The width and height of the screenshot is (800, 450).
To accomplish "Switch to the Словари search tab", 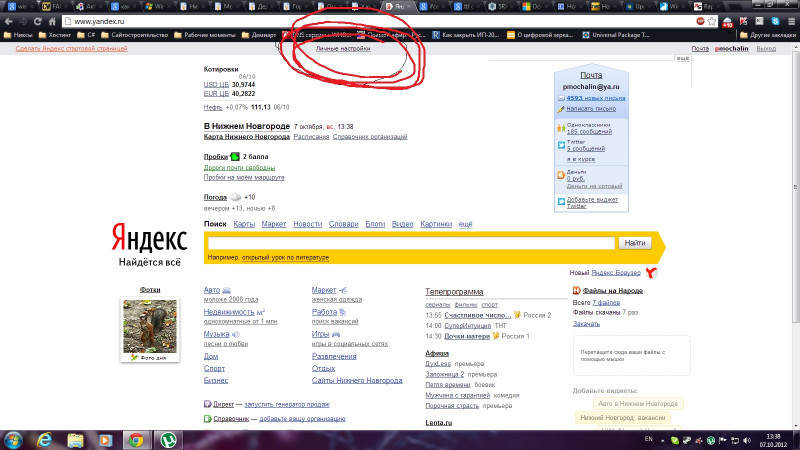I will [343, 224].
